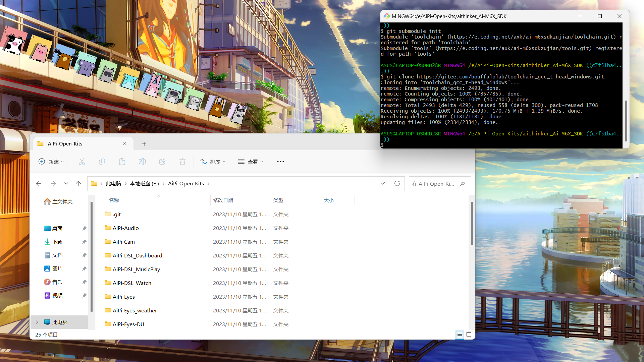Select This PC (此电脑) in the sidebar

click(x=59, y=322)
